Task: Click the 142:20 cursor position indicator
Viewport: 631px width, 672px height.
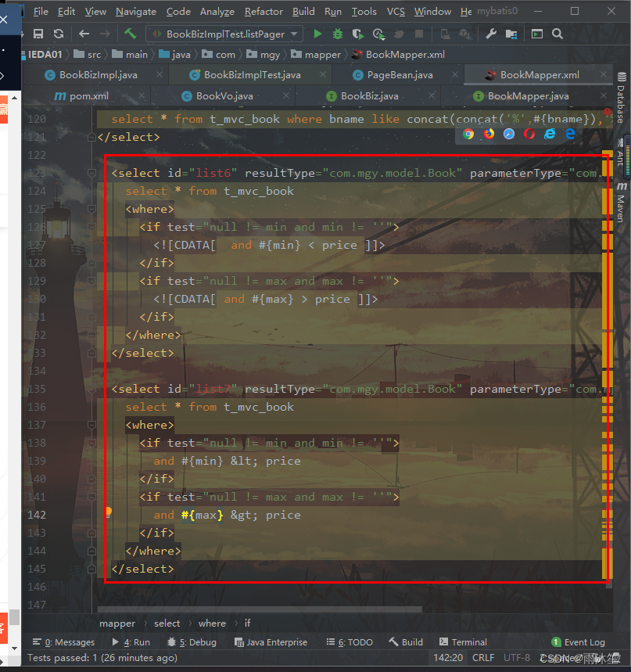Action: (448, 657)
